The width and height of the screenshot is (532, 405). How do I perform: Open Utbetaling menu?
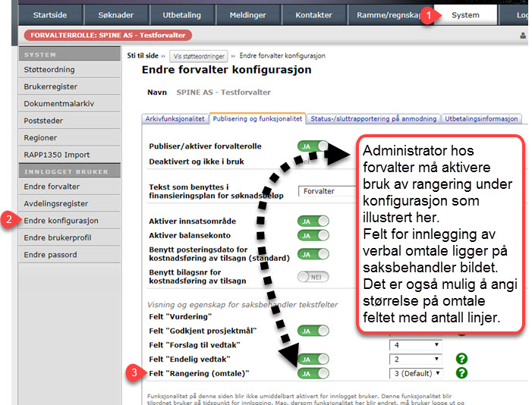tap(182, 15)
